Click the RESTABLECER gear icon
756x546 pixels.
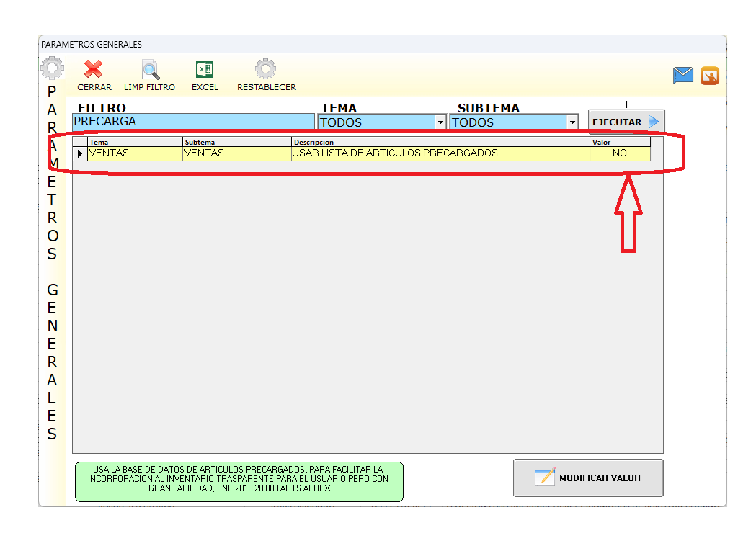pyautogui.click(x=266, y=70)
